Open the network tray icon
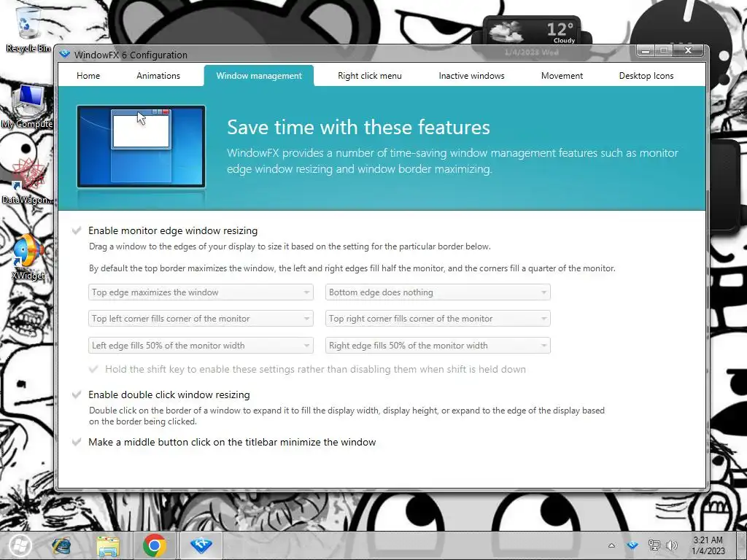This screenshot has width=747, height=560. click(x=654, y=545)
